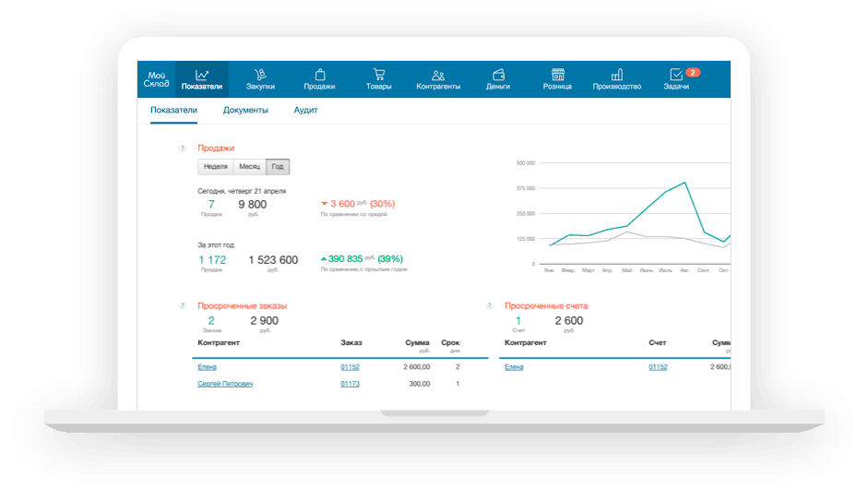Click the Продажи section heading

[x=216, y=148]
